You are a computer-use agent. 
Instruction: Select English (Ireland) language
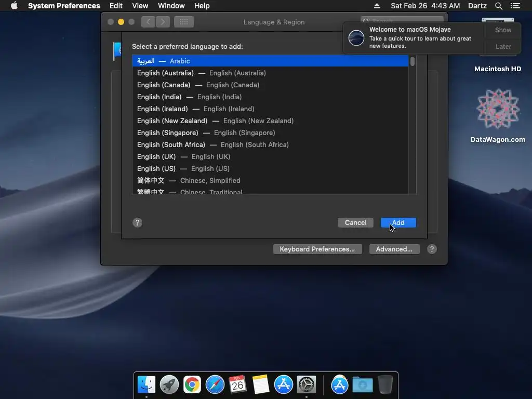click(x=270, y=109)
